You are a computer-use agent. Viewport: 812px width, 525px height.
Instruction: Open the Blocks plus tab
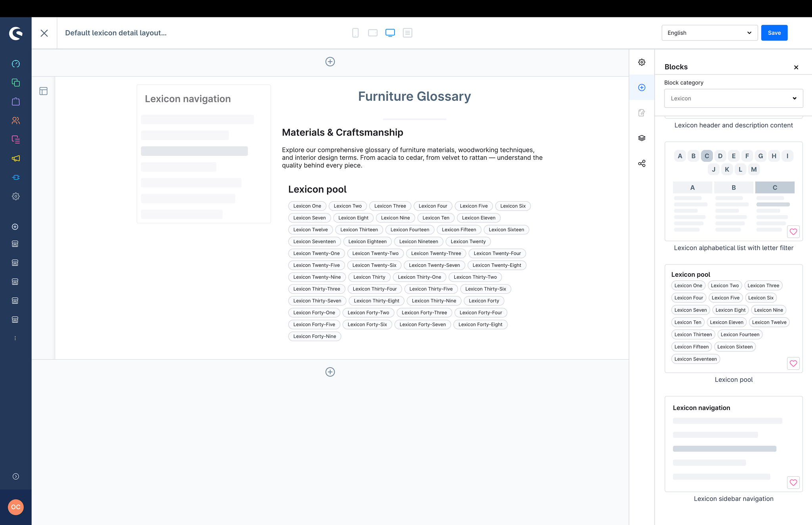pos(642,88)
